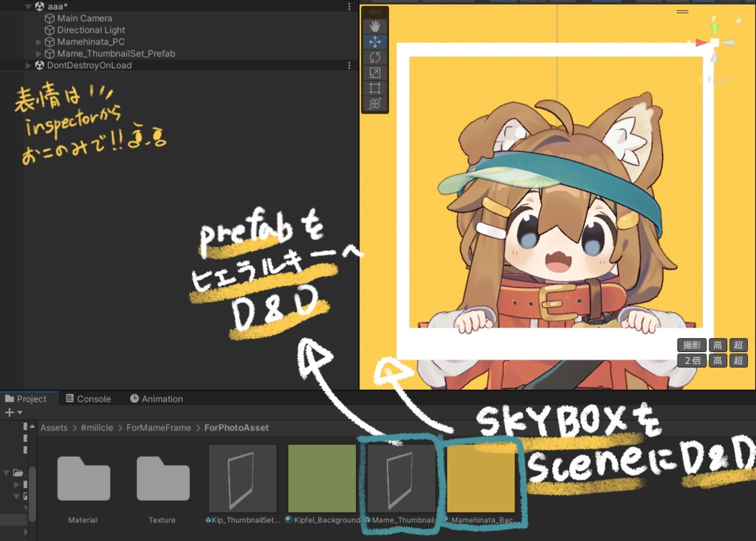756x541 pixels.
Task: Select the DontDestroyOnLoad scene row
Action: [179, 65]
